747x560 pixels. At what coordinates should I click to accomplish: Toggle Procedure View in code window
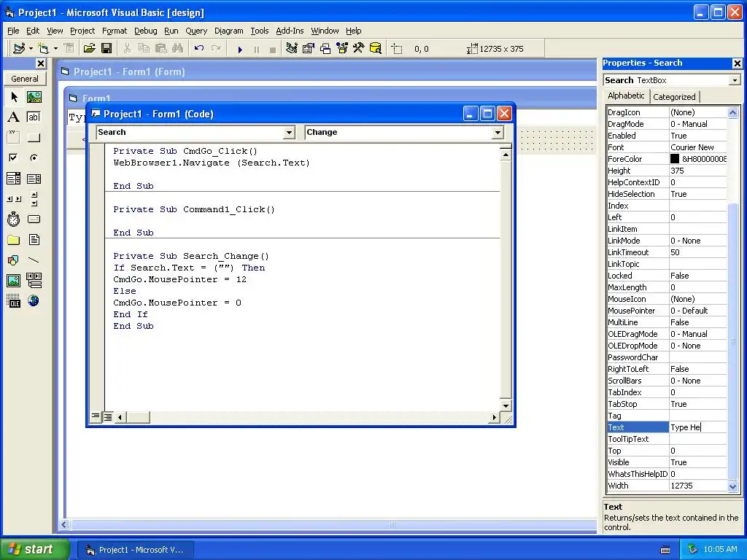click(x=96, y=417)
